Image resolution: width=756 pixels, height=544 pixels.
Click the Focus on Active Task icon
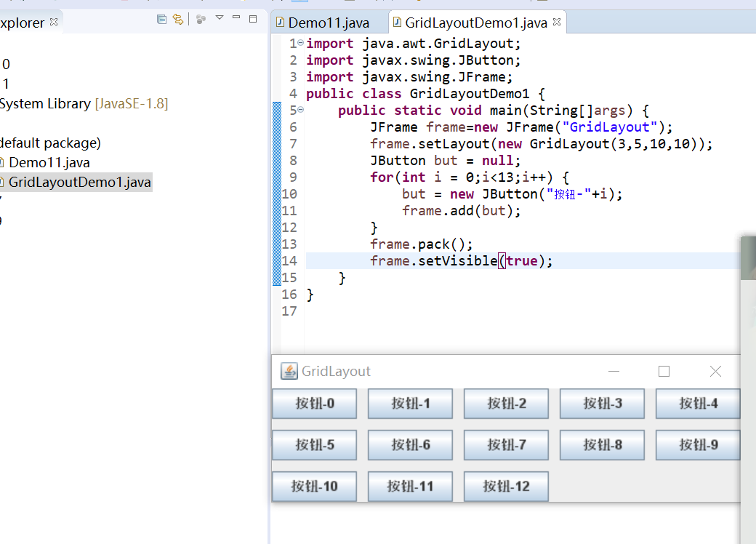coord(201,20)
